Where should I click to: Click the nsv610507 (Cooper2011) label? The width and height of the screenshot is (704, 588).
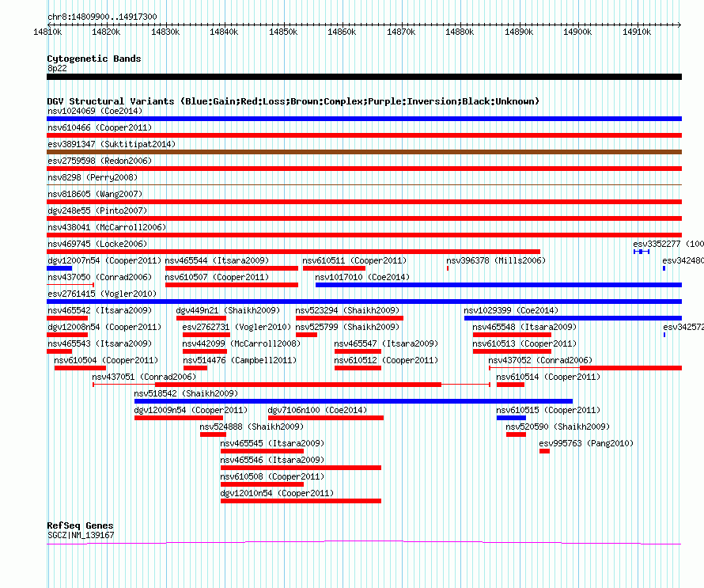[x=217, y=277]
